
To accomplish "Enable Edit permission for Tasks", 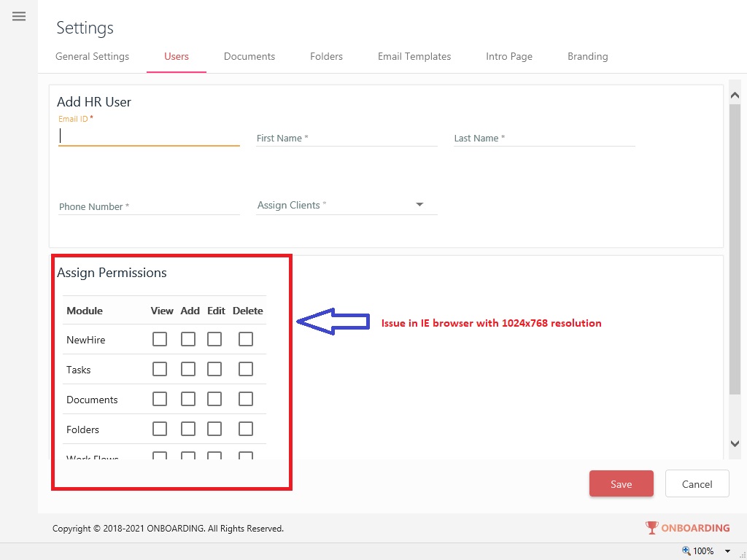I will coord(214,369).
